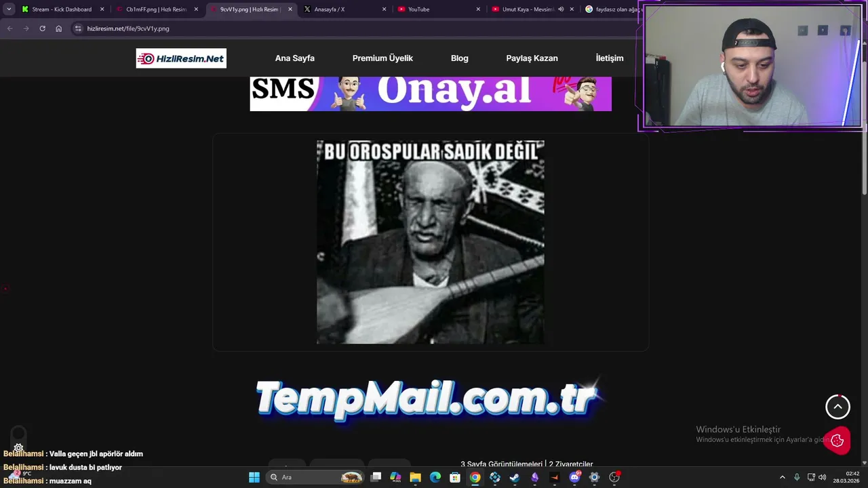Click the browser home button
This screenshot has height=488, width=868.
(58, 28)
